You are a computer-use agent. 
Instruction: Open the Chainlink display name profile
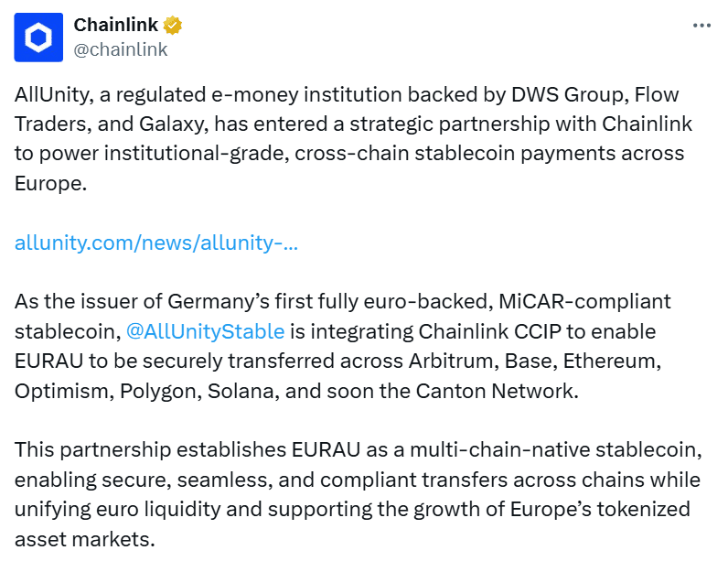[115, 25]
